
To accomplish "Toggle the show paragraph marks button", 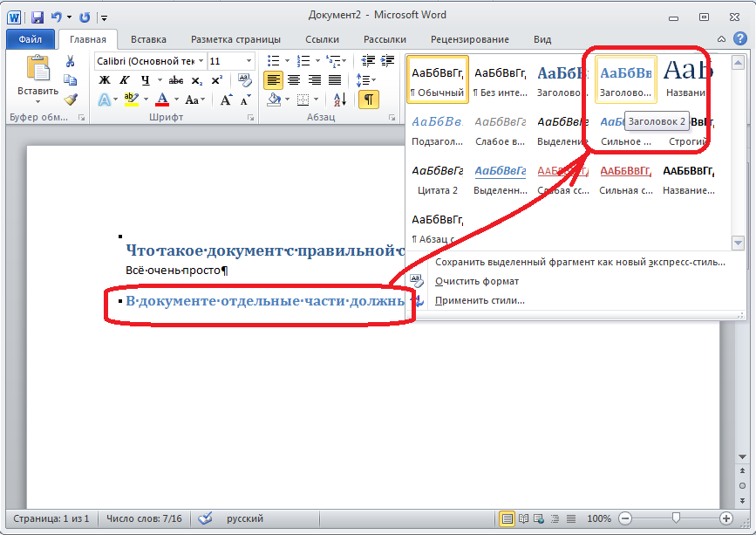I will point(368,99).
